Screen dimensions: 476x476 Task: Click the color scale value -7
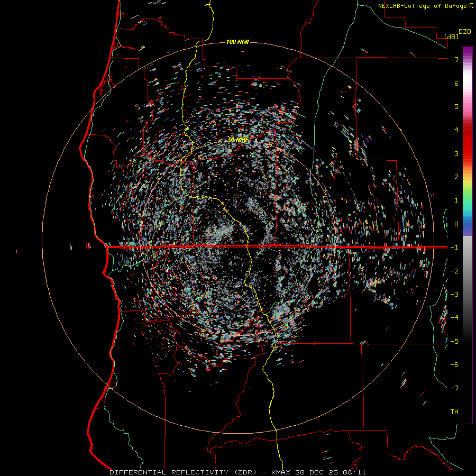(454, 388)
